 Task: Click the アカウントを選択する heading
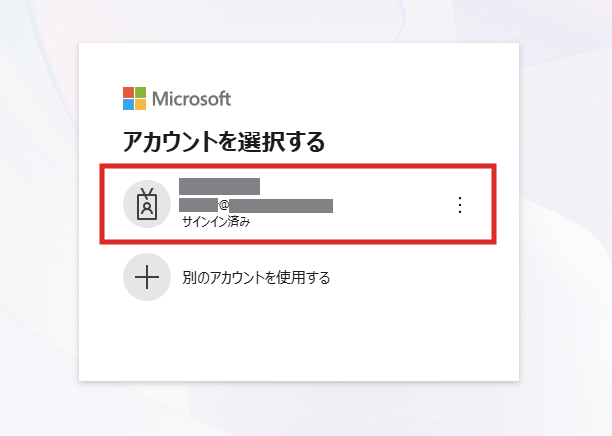click(224, 141)
